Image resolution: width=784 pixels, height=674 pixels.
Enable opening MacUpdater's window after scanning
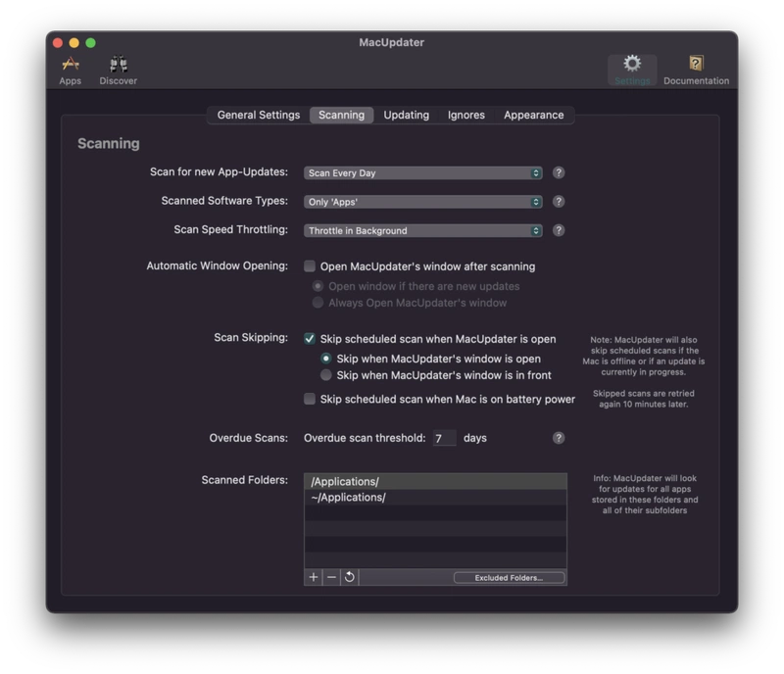point(309,265)
